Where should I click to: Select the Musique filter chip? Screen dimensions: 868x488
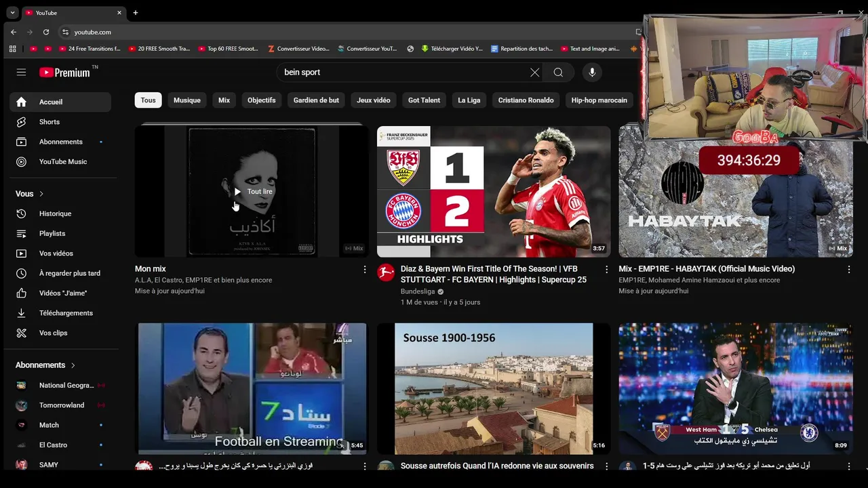click(187, 100)
